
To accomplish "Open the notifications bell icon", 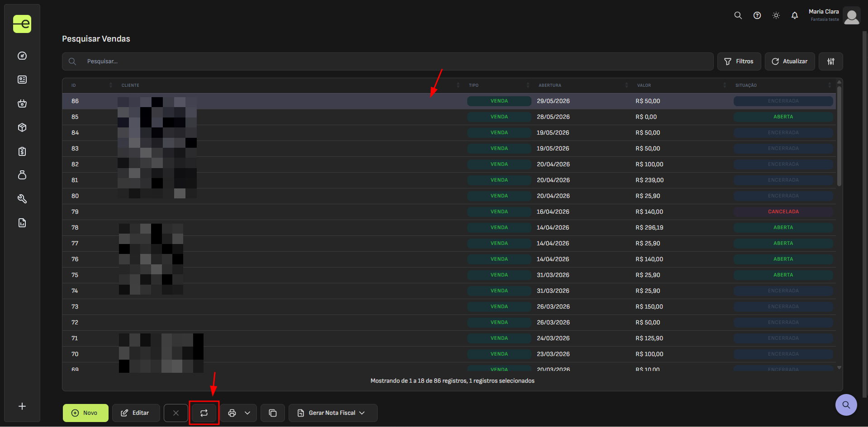I will coord(795,15).
